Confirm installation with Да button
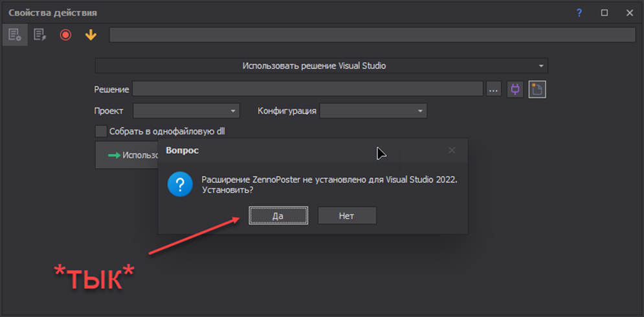Screen dimensions: 644x317 (x=278, y=215)
